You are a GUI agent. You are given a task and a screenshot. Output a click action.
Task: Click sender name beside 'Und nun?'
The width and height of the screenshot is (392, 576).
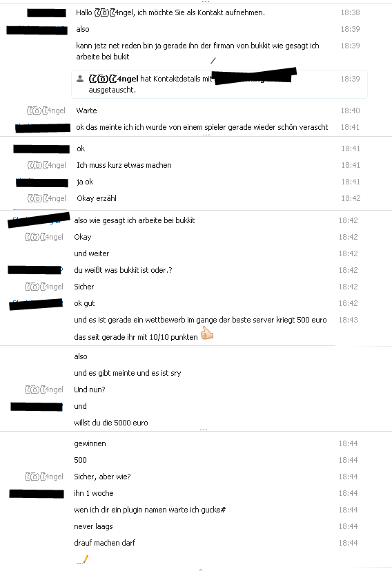(44, 390)
